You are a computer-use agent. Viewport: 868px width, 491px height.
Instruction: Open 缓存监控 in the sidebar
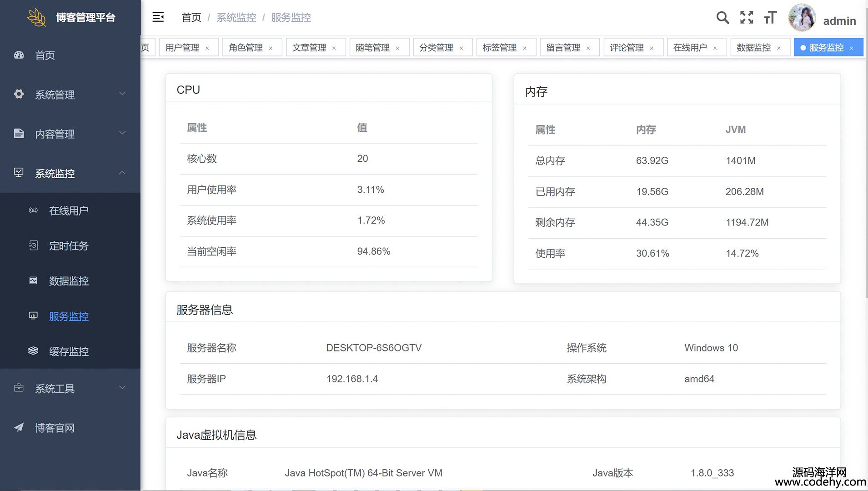pos(69,351)
